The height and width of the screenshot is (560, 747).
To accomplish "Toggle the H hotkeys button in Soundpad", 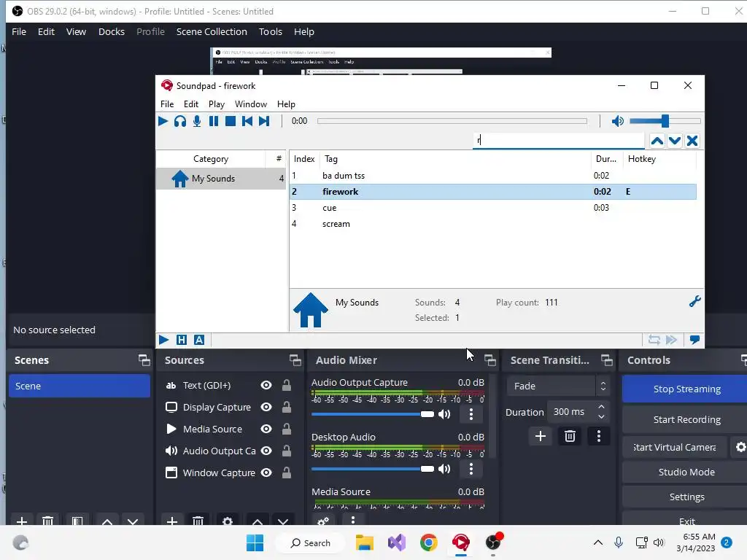I will 182,340.
